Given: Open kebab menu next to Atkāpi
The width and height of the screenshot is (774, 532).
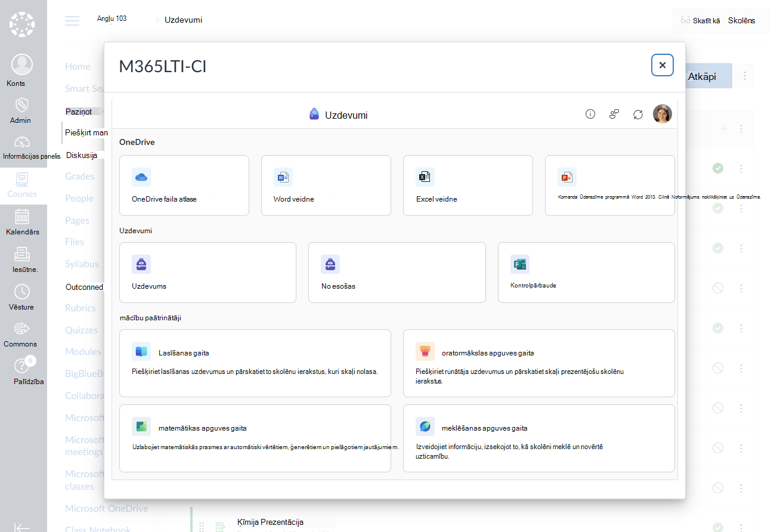Looking at the screenshot, I should [745, 76].
